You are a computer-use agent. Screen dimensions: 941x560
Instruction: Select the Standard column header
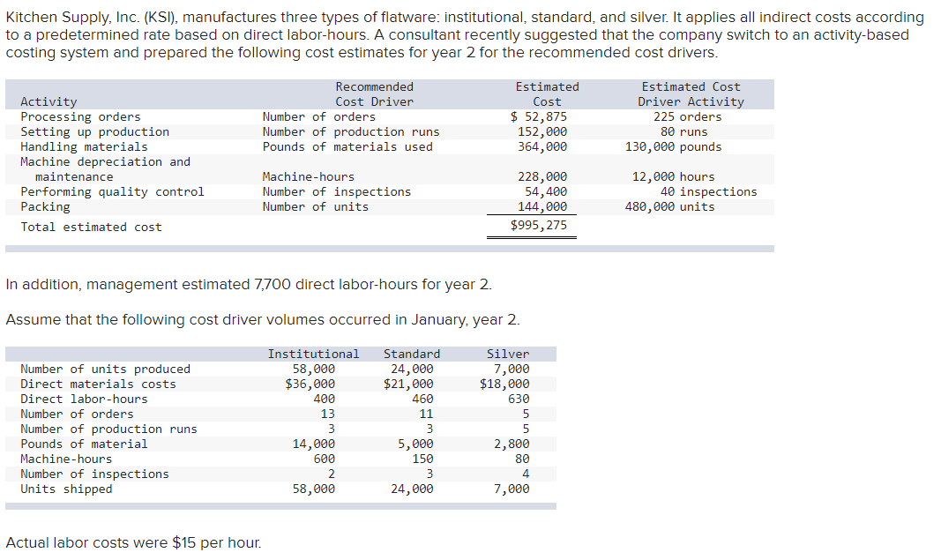pos(411,353)
